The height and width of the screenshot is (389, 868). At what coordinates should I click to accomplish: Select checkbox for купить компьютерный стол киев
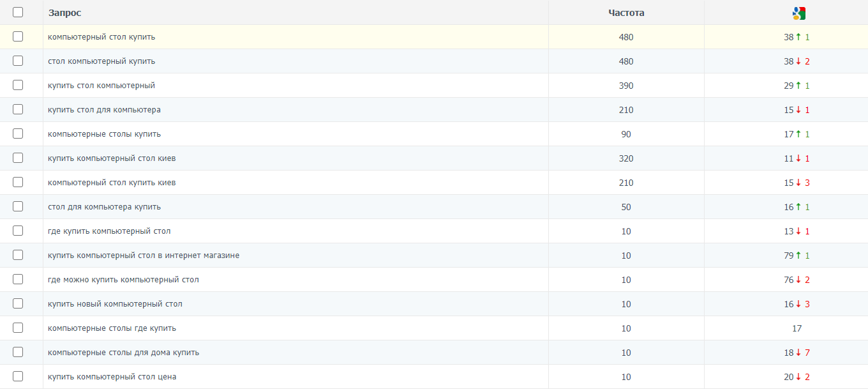(x=18, y=158)
